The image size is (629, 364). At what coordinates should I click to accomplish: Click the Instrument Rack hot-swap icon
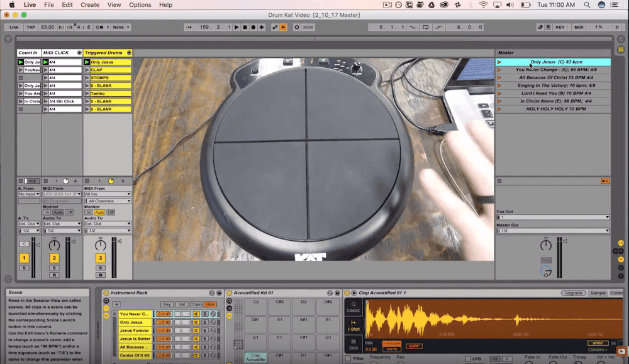(x=211, y=293)
